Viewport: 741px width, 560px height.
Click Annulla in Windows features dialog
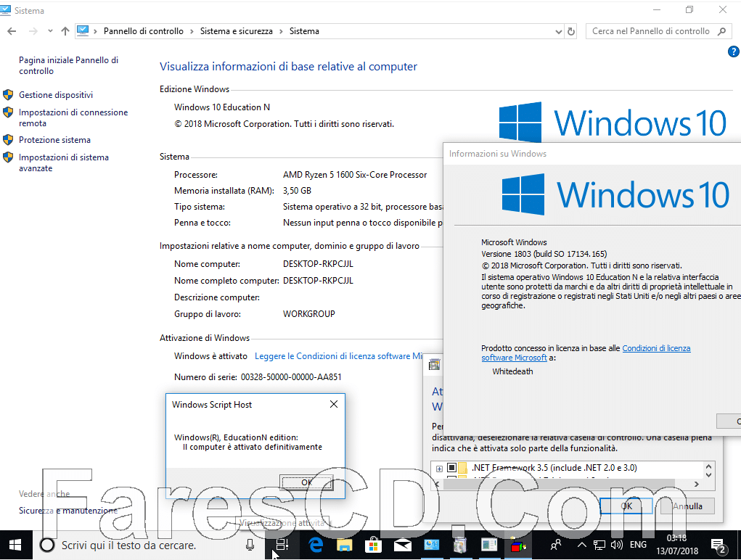click(x=687, y=506)
